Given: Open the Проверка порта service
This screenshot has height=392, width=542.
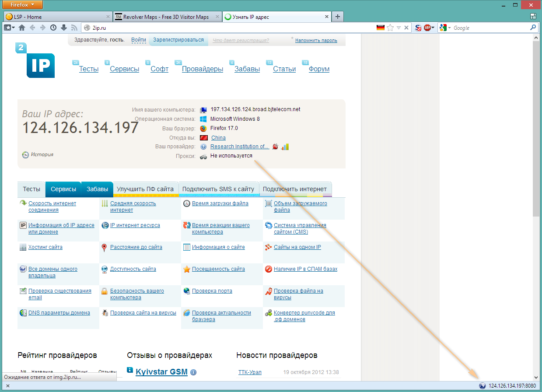Looking at the screenshot, I should coord(212,291).
